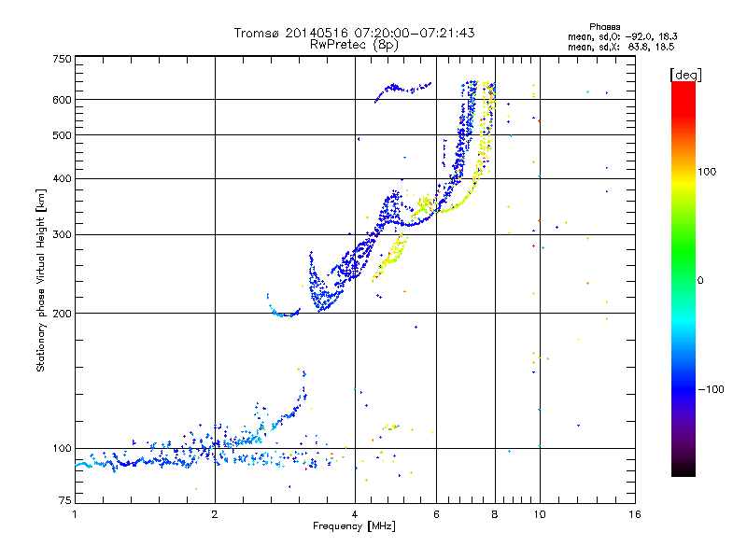The width and height of the screenshot is (747, 560).
Task: Click the y-axis label '600'
Action: (x=62, y=100)
